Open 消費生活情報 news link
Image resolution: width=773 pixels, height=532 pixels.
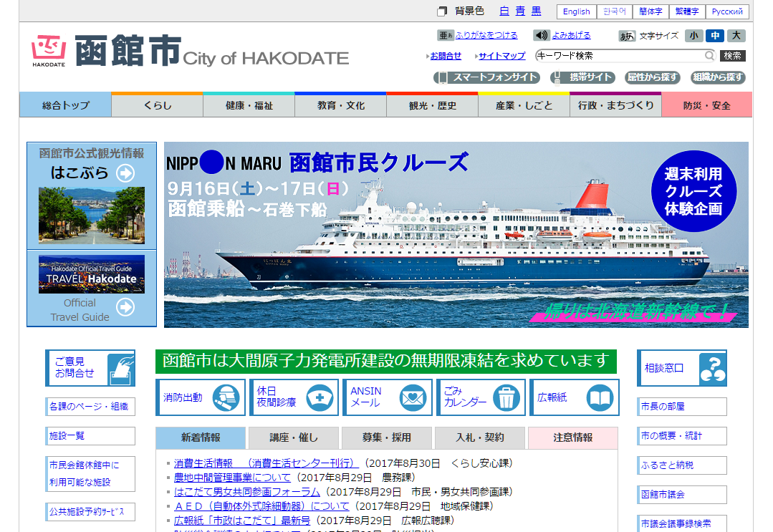coord(267,463)
